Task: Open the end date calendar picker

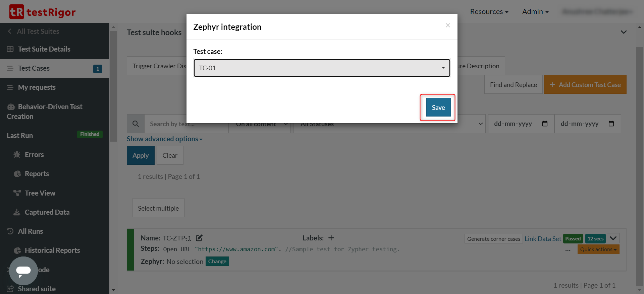Action: 611,124
